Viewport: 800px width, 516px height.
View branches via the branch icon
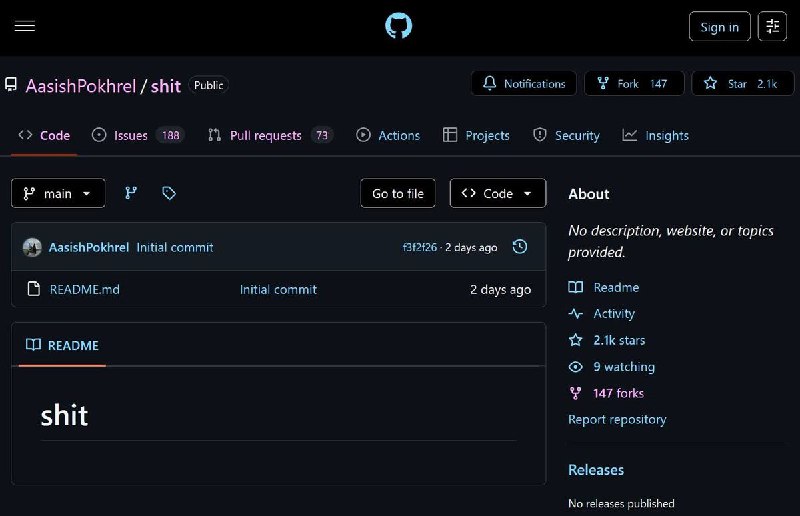coord(131,193)
